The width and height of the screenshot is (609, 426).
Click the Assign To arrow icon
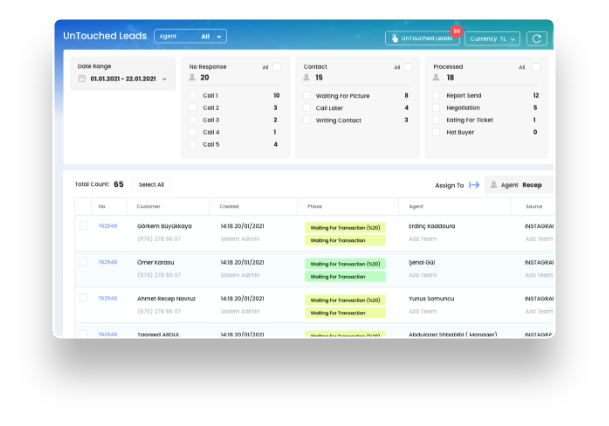[474, 185]
